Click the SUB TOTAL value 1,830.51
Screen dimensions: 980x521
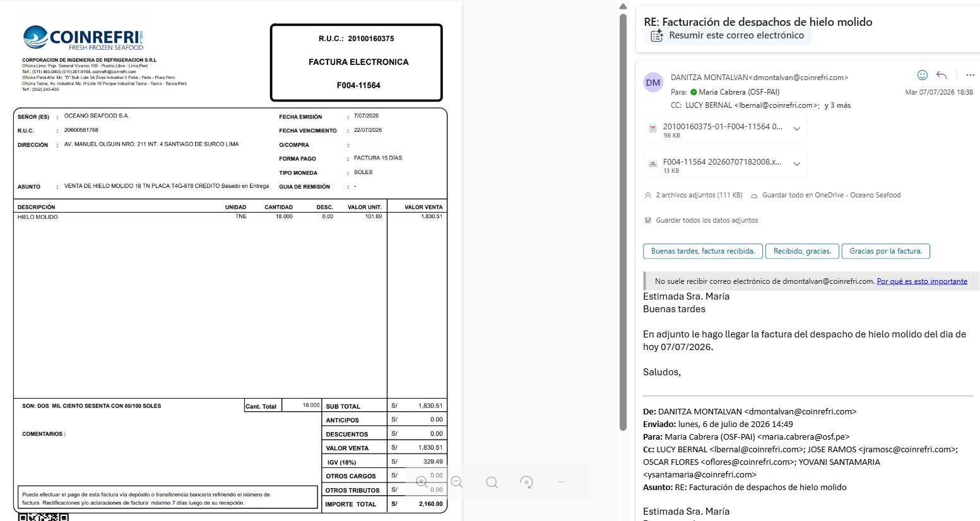point(430,406)
